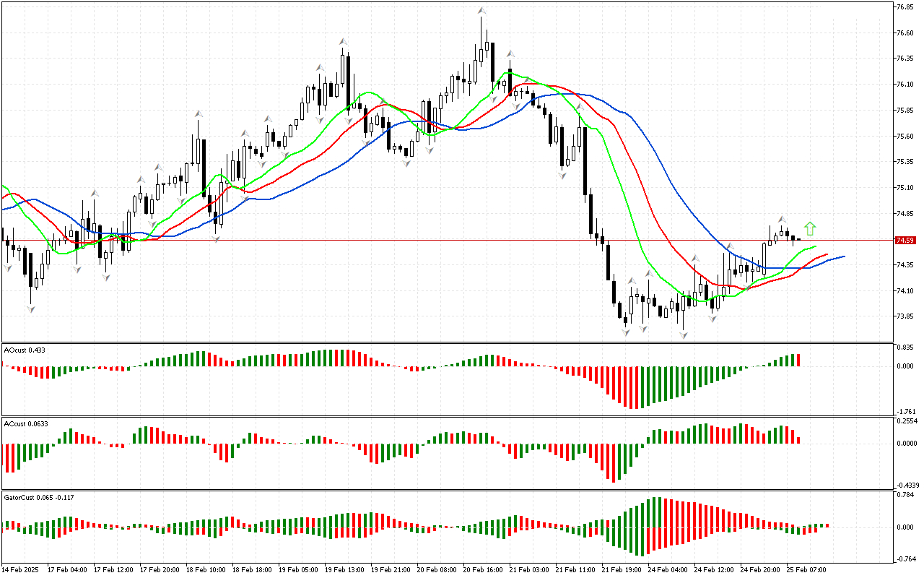Click the 75.60 price scale label

[x=905, y=137]
